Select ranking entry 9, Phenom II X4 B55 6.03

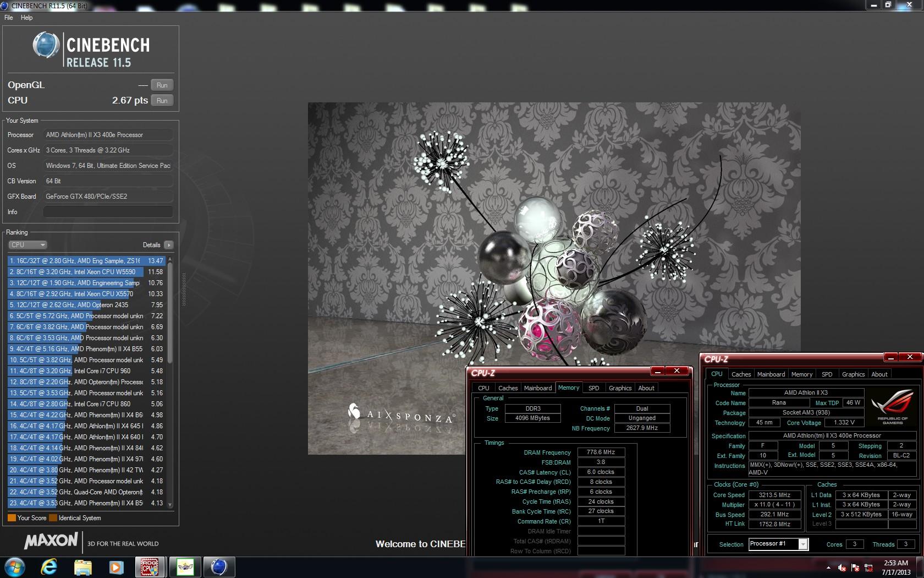pyautogui.click(x=87, y=349)
